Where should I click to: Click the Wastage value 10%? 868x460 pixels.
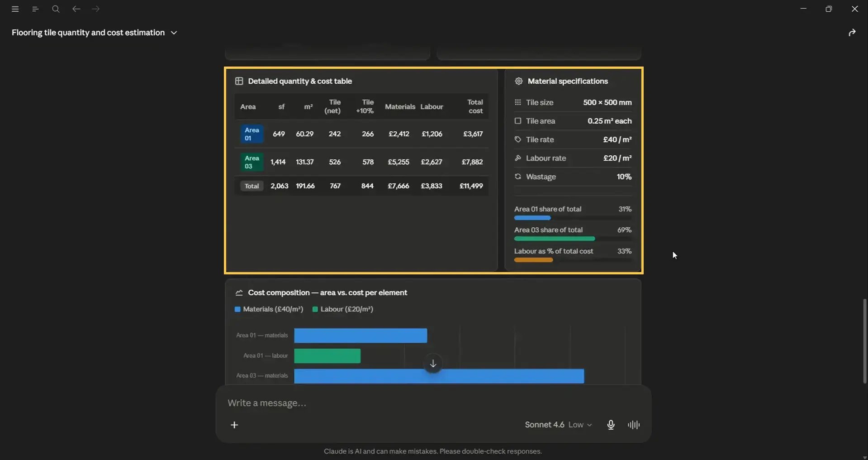[624, 177]
